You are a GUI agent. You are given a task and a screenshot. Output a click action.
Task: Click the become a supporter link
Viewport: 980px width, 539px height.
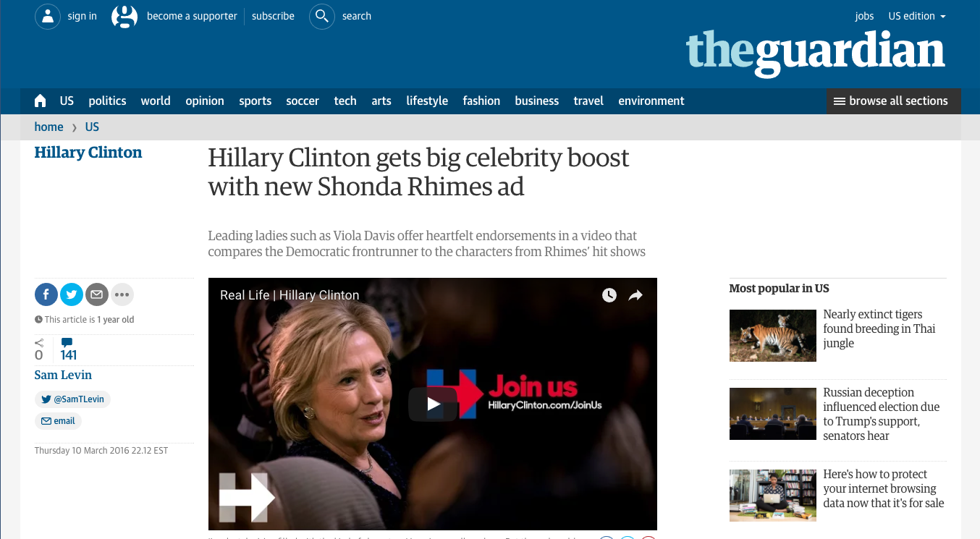pyautogui.click(x=192, y=16)
